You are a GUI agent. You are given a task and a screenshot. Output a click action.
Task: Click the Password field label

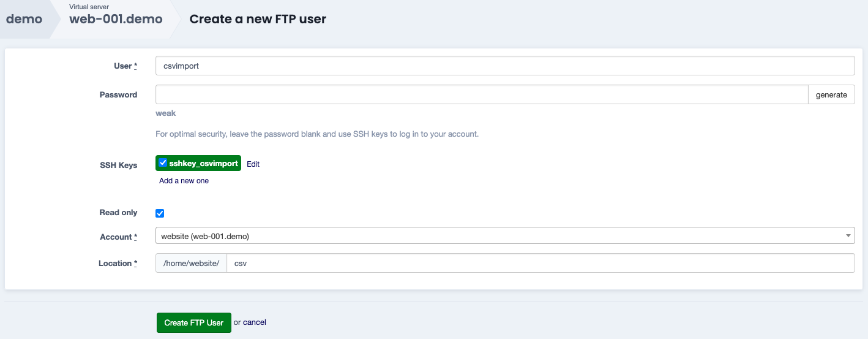[x=119, y=95]
